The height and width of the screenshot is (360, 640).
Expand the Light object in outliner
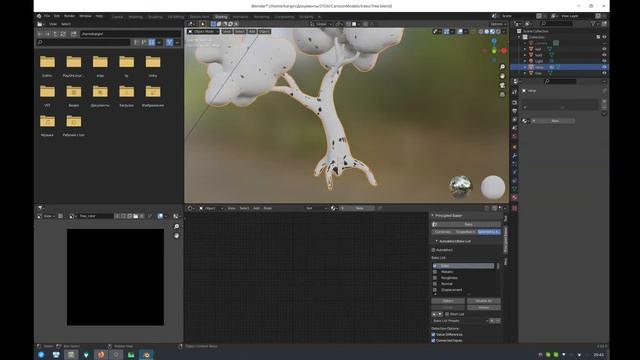click(525, 61)
